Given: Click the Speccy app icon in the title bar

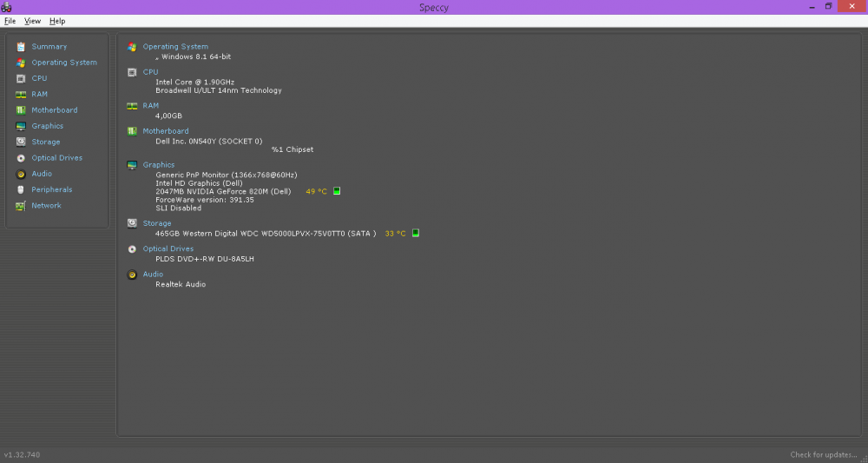Looking at the screenshot, I should tap(6, 7).
